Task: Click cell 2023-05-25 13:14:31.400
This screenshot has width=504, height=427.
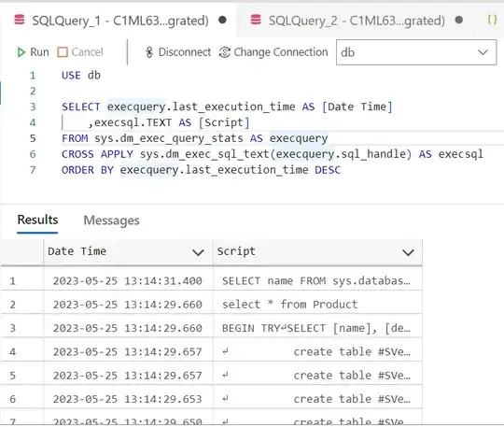Action: click(128, 281)
